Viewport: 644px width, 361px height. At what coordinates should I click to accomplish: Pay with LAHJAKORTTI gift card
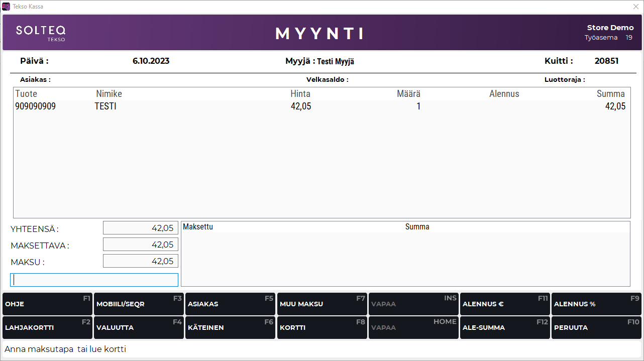[x=47, y=327]
